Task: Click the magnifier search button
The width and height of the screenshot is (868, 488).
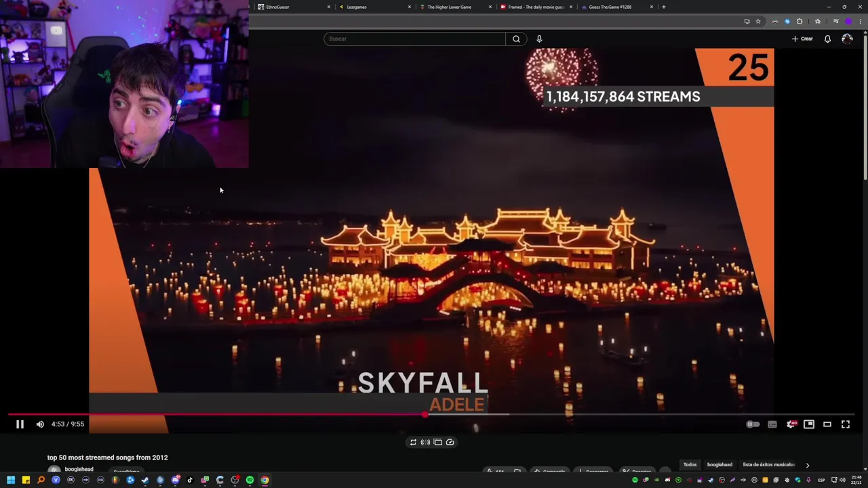Action: (x=516, y=39)
